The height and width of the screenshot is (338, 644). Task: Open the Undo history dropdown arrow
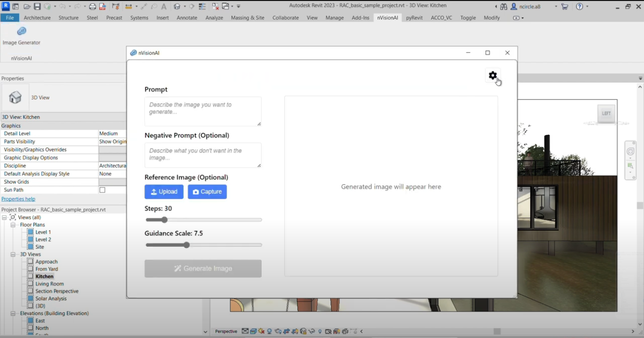coord(70,7)
